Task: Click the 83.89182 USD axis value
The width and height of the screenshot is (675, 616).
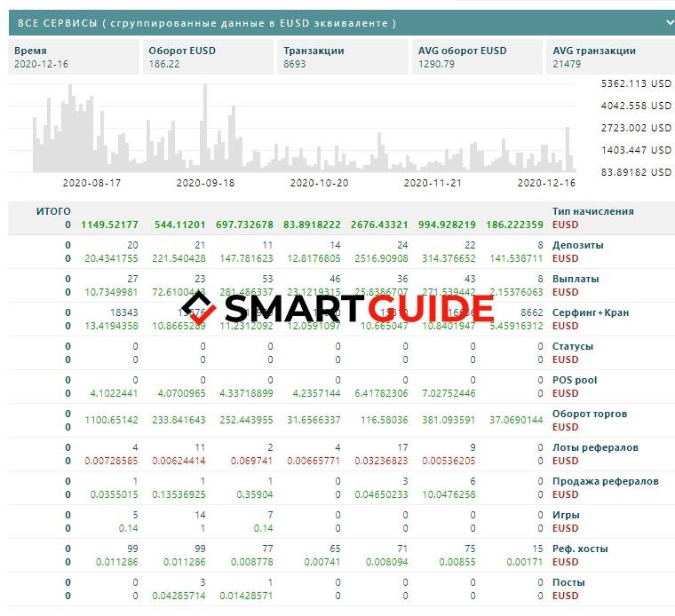Action: tap(636, 172)
